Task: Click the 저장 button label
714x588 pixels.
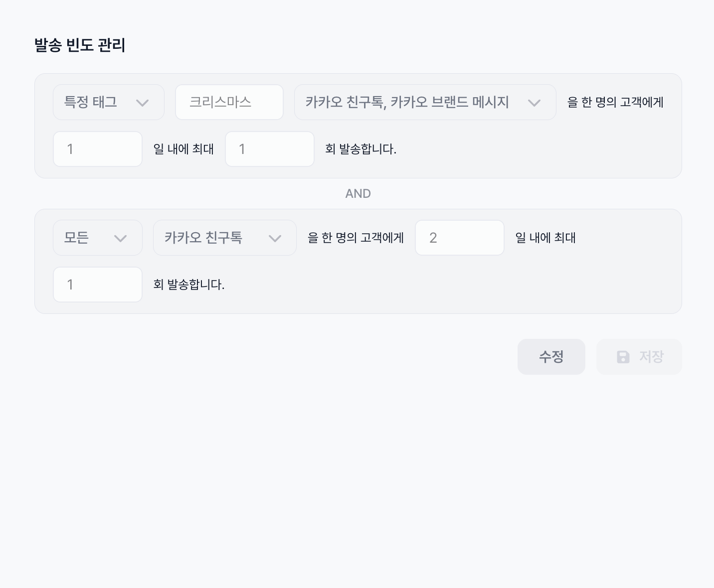Action: (x=651, y=357)
